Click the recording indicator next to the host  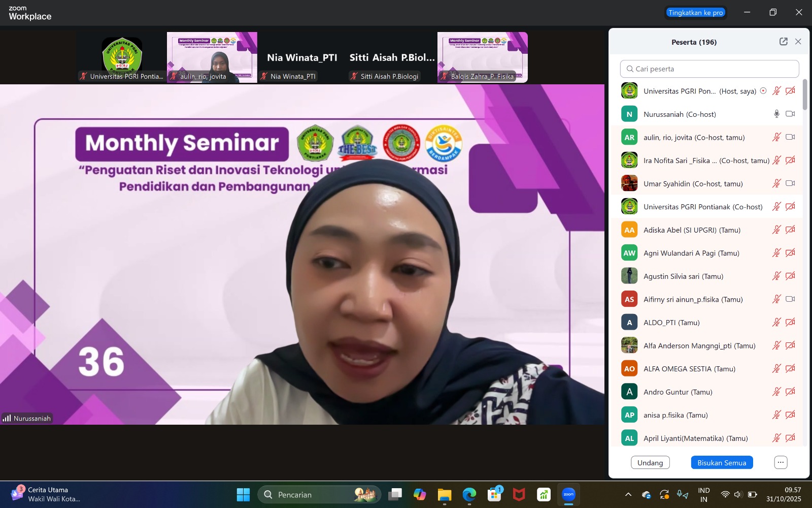tap(763, 91)
